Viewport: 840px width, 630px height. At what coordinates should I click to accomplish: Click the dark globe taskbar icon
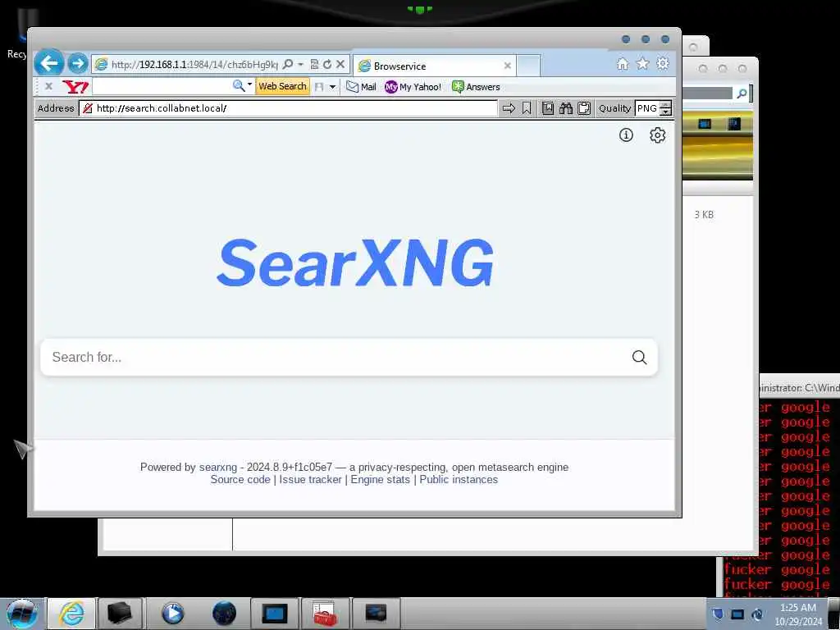pyautogui.click(x=224, y=614)
